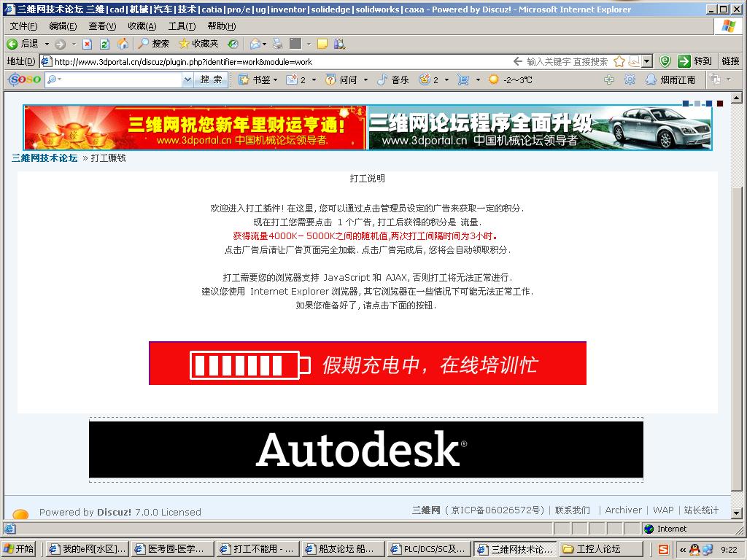The width and height of the screenshot is (747, 560).
Task: Open the 文件(F) menu
Action: click(x=24, y=26)
